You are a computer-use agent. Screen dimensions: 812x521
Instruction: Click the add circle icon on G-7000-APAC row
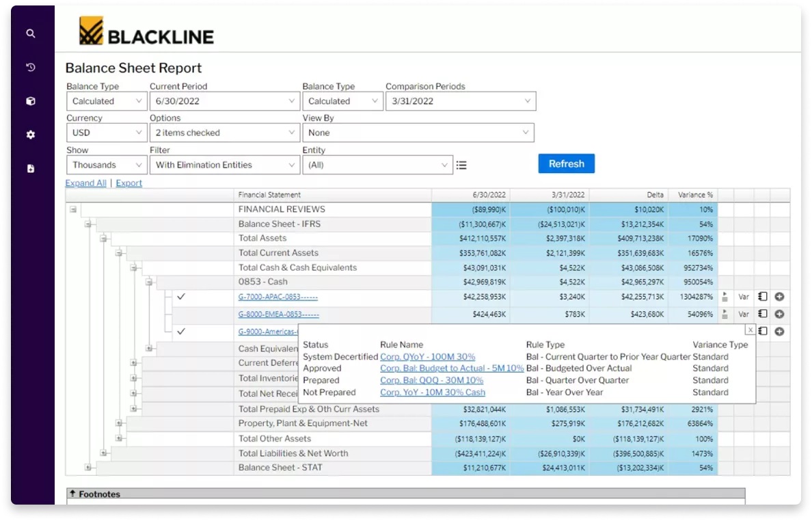(x=779, y=297)
